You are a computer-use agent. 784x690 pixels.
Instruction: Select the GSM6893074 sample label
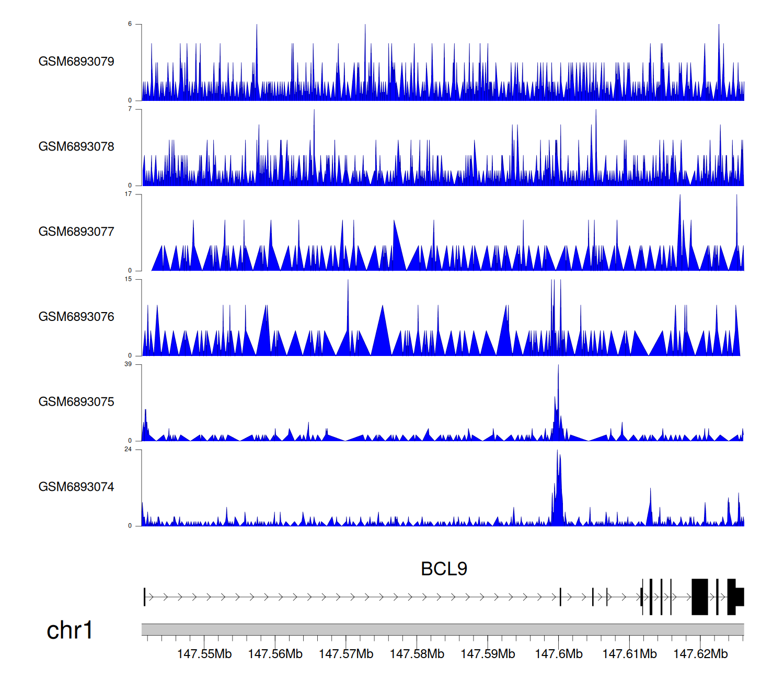point(76,487)
